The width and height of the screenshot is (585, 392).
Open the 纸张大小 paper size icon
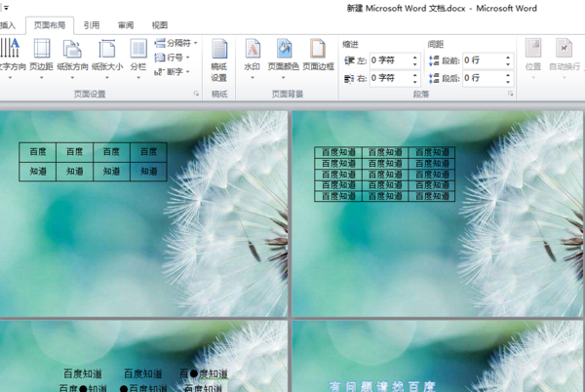point(107,59)
